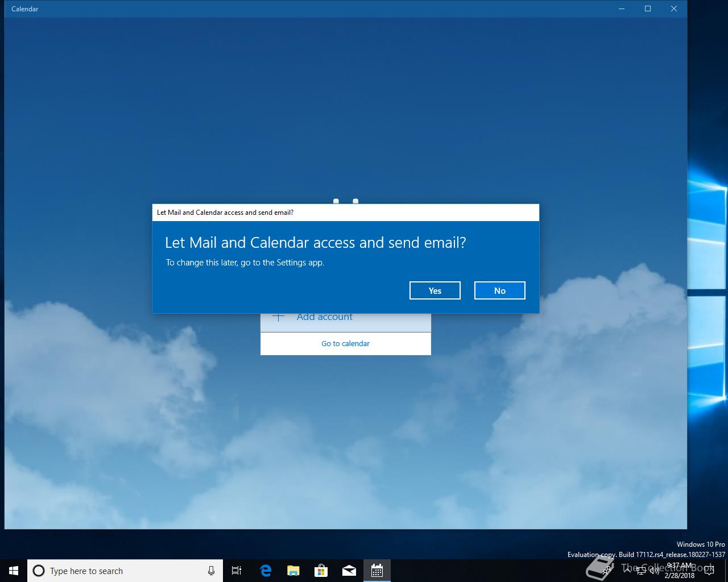Open Microsoft Store from the taskbar

click(321, 571)
